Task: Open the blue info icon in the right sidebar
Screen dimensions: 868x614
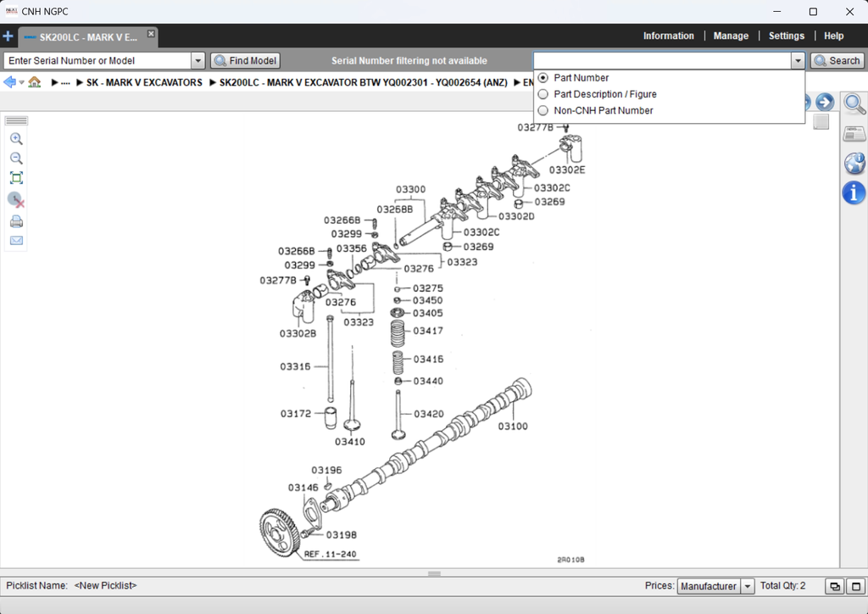Action: point(854,193)
